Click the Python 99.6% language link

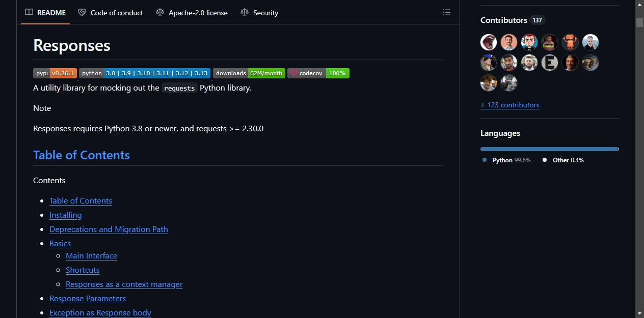pos(506,160)
